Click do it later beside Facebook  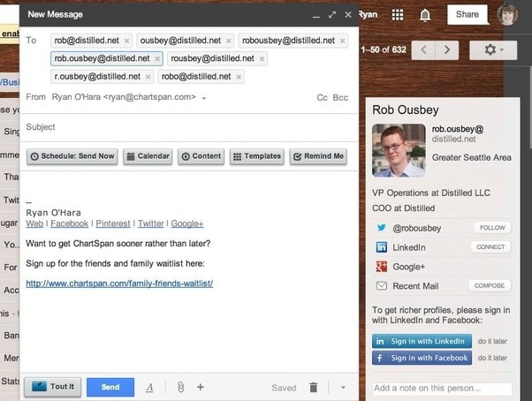(492, 358)
